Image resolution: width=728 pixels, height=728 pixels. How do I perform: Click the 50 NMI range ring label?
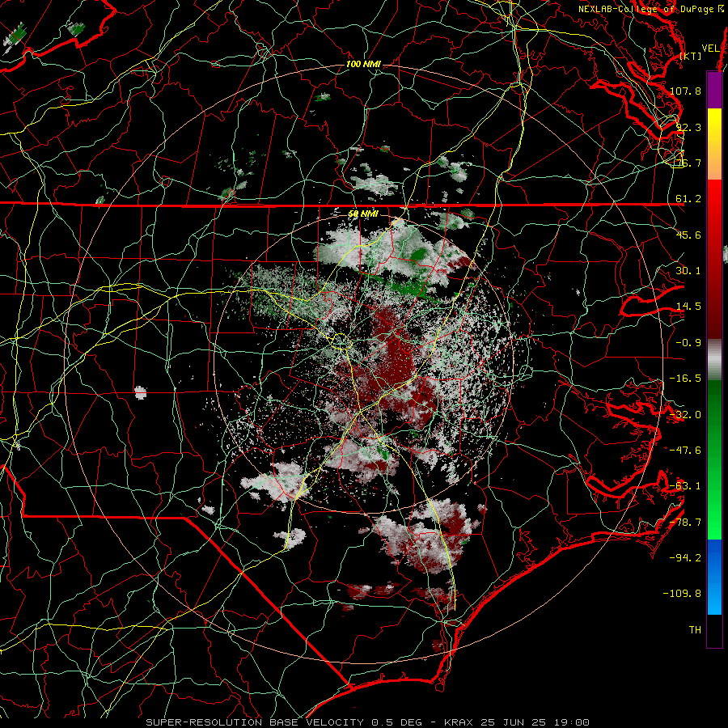click(x=363, y=214)
